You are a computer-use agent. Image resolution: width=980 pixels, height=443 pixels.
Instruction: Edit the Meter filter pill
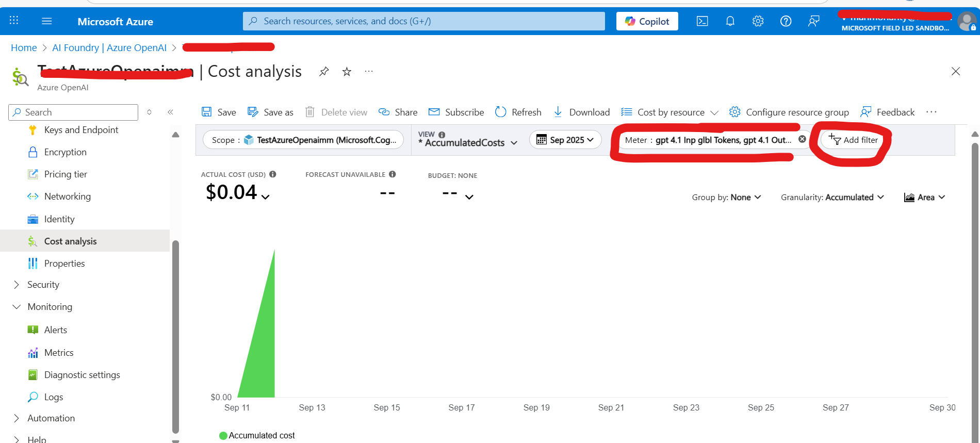(x=708, y=140)
